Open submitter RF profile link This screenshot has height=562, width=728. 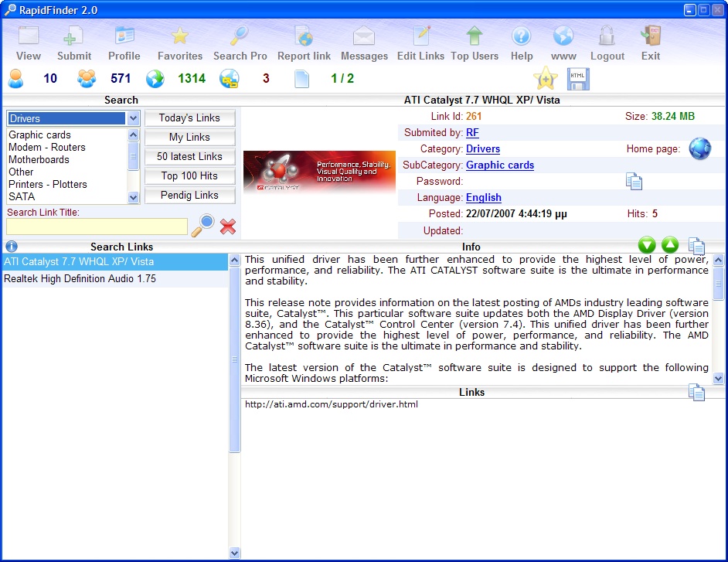[472, 133]
